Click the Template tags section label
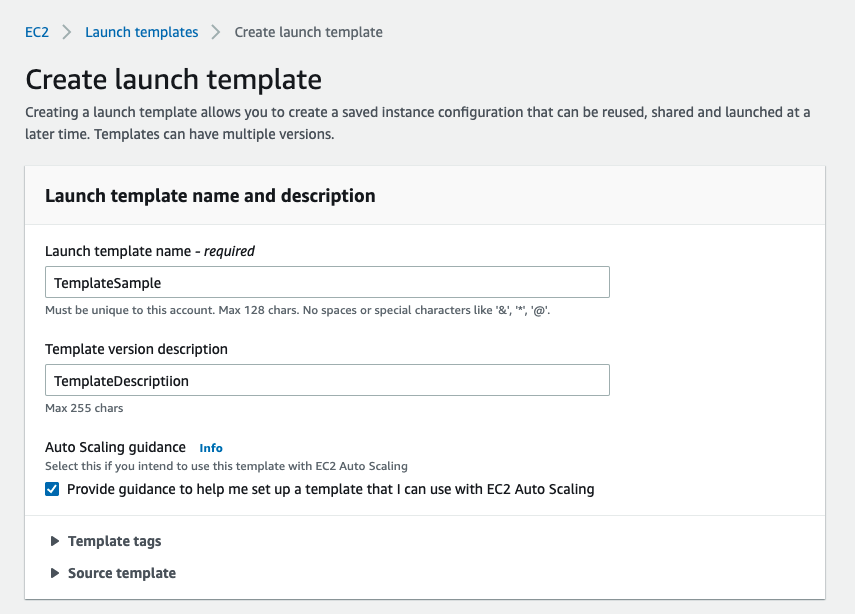 point(114,541)
